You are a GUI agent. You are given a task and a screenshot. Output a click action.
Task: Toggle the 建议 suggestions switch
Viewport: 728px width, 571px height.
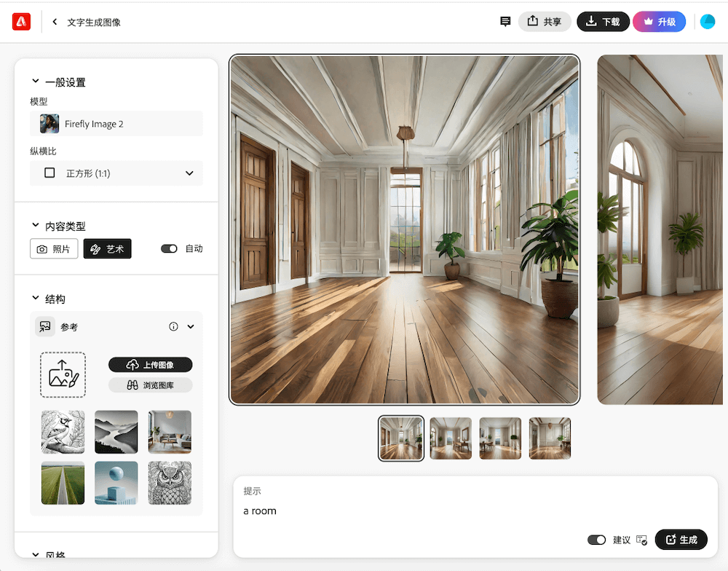[x=596, y=540]
